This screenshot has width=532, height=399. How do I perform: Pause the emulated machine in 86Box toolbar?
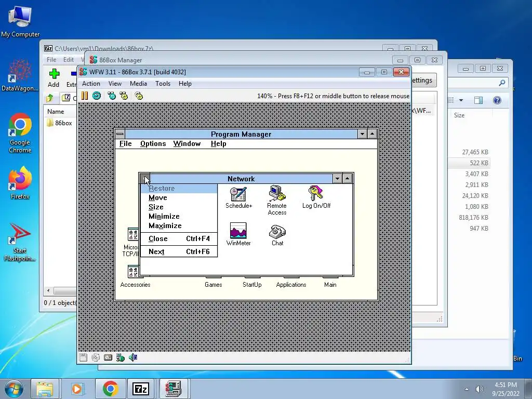click(x=85, y=96)
